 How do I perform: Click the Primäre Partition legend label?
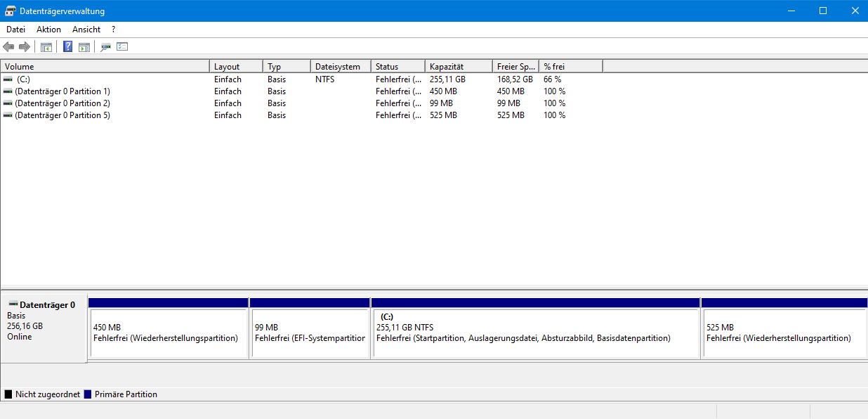126,394
